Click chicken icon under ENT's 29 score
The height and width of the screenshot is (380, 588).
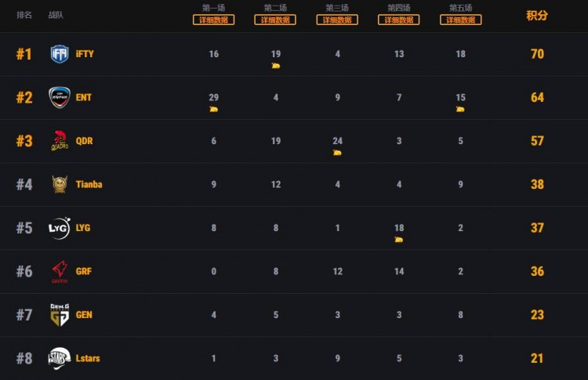(x=214, y=109)
